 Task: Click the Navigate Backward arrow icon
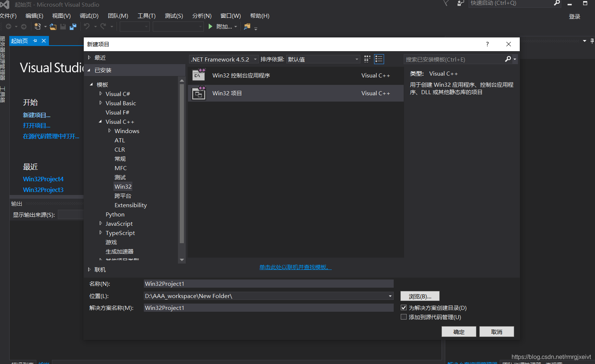pyautogui.click(x=9, y=27)
